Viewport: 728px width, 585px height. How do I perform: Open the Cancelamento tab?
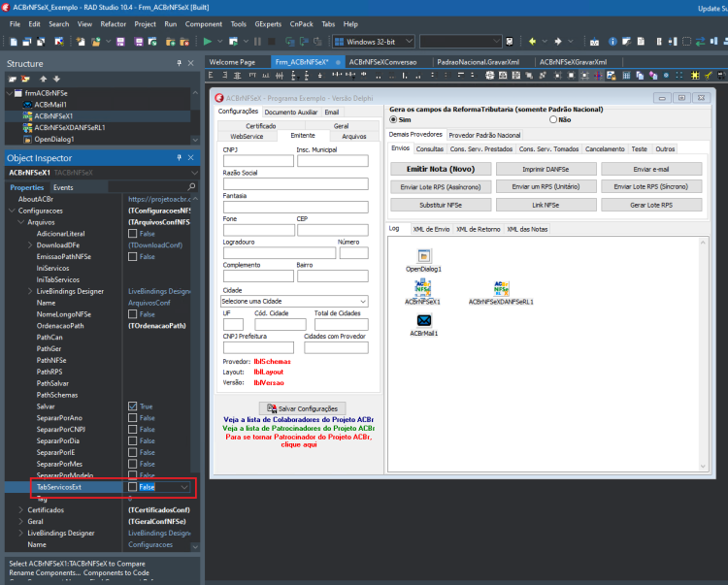605,148
